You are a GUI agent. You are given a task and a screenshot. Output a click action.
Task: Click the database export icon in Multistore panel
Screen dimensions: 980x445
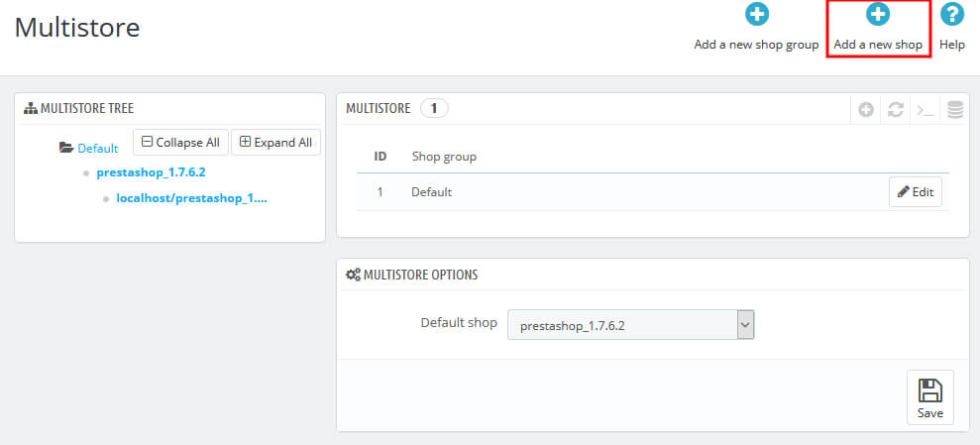(954, 110)
